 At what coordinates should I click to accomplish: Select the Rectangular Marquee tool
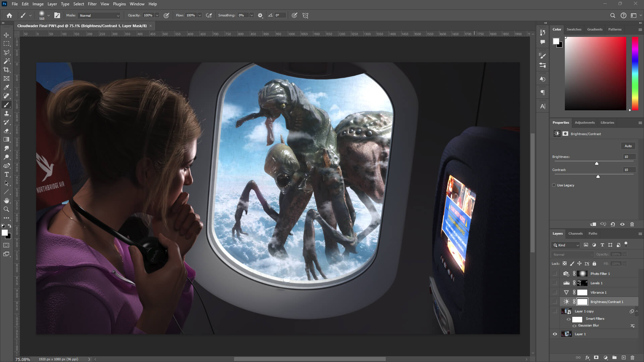pos(6,44)
